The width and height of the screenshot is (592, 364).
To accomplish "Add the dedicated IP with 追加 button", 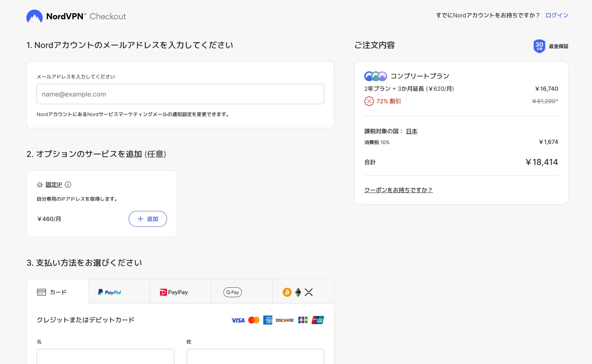I will tap(148, 219).
